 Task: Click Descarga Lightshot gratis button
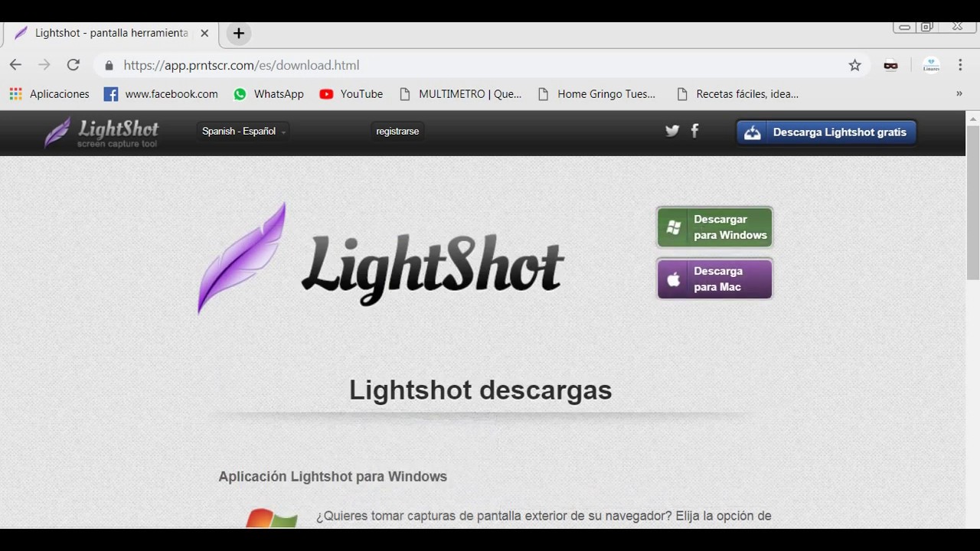tap(826, 132)
